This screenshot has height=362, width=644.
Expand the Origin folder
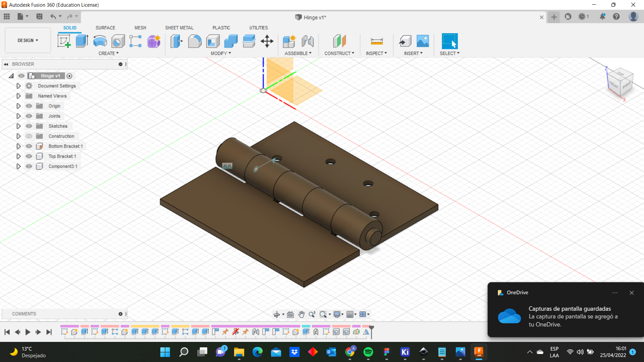click(x=18, y=106)
